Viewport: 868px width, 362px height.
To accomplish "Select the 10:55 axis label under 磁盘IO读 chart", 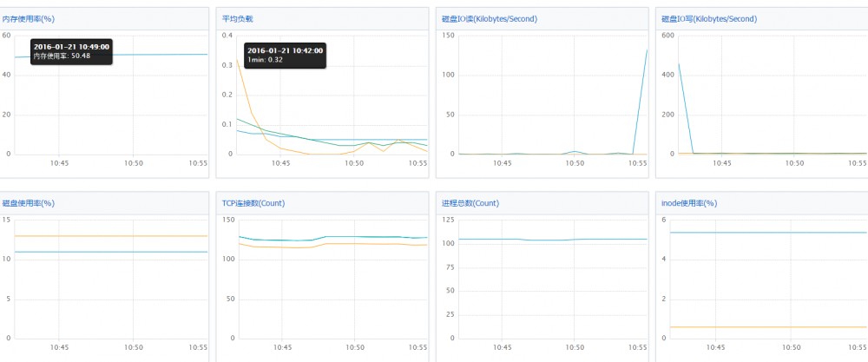I will [x=638, y=162].
